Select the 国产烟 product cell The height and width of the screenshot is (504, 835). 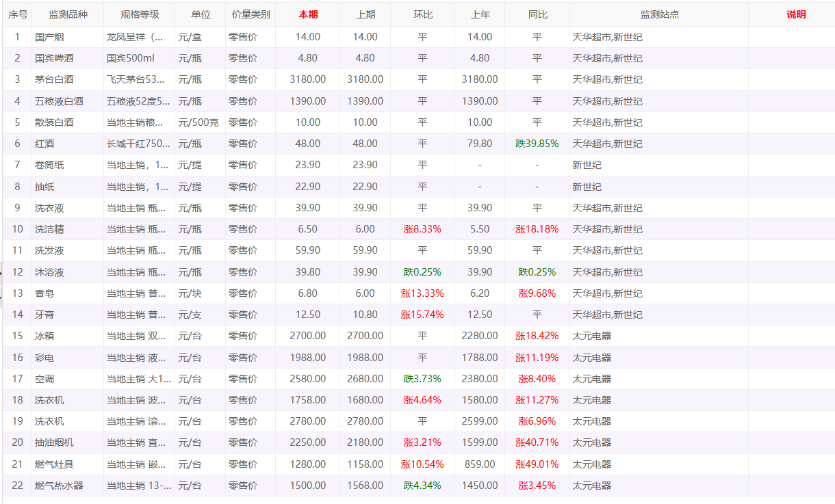[x=68, y=37]
